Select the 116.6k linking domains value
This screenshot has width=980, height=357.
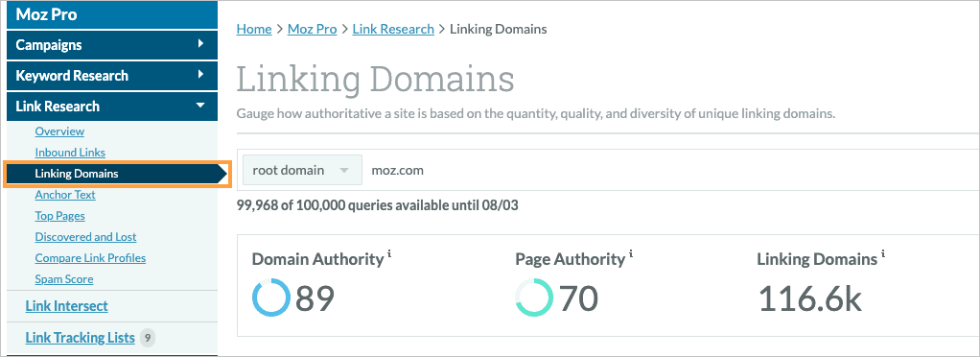[810, 298]
